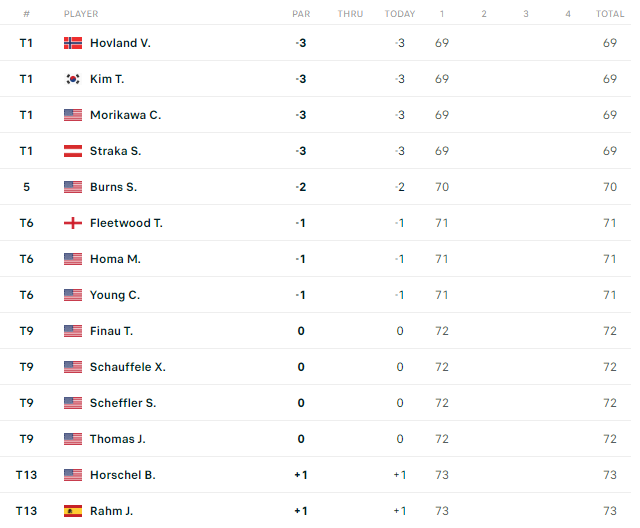The image size is (640, 528).
Task: Click the USA flag beside Morikawa C.
Action: pyautogui.click(x=72, y=115)
